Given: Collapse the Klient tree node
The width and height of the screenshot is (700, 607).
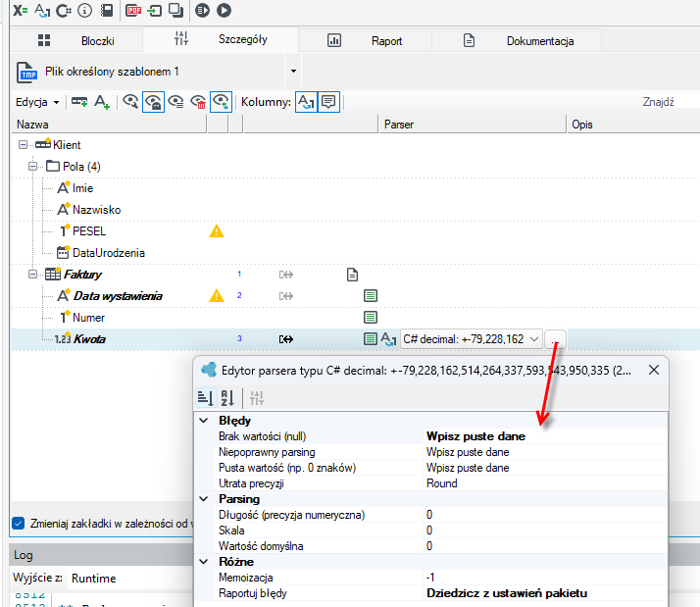Looking at the screenshot, I should pyautogui.click(x=23, y=145).
